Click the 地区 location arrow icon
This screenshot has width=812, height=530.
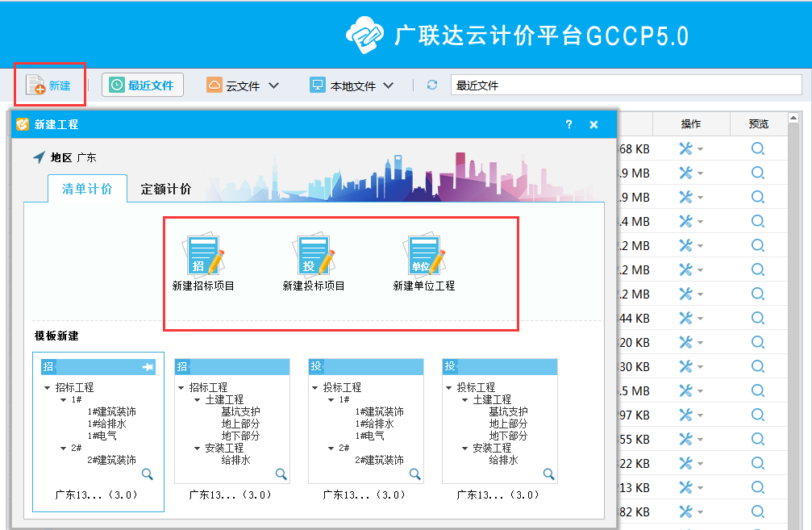[39, 157]
